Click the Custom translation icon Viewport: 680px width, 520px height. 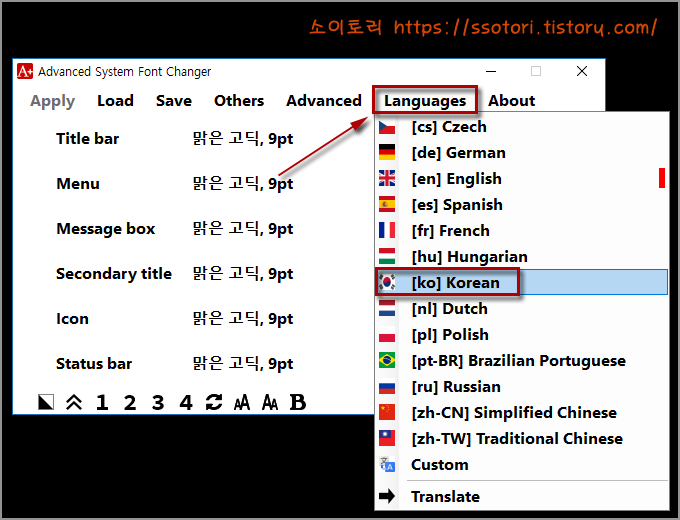[x=387, y=464]
